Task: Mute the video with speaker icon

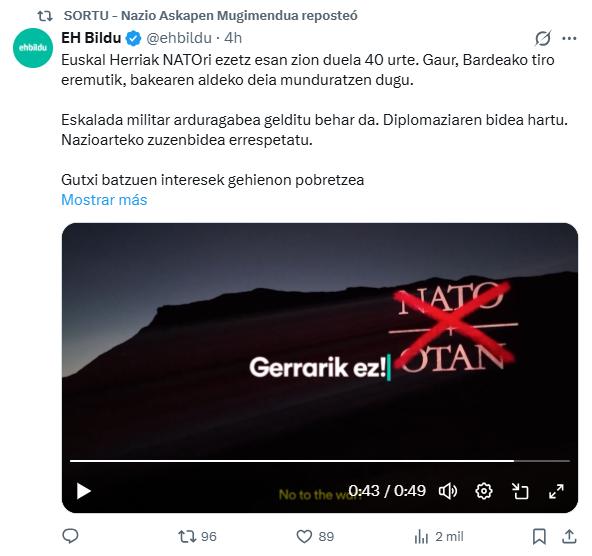Action: (448, 491)
